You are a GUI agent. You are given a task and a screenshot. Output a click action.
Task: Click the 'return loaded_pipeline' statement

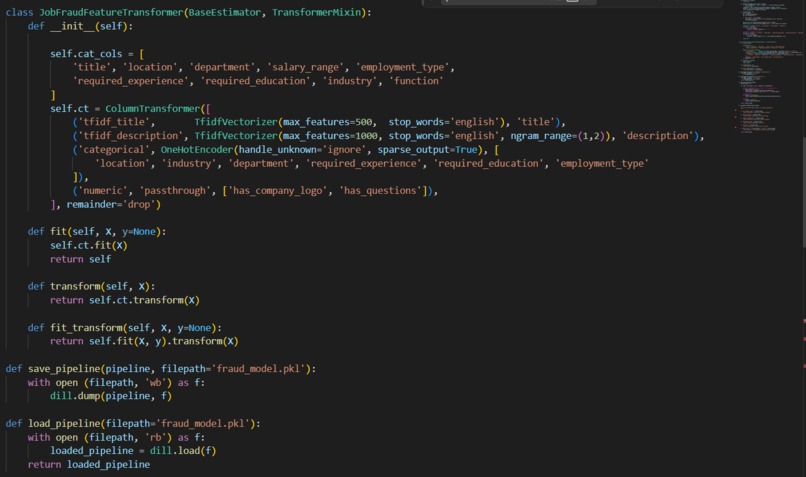[x=89, y=465]
